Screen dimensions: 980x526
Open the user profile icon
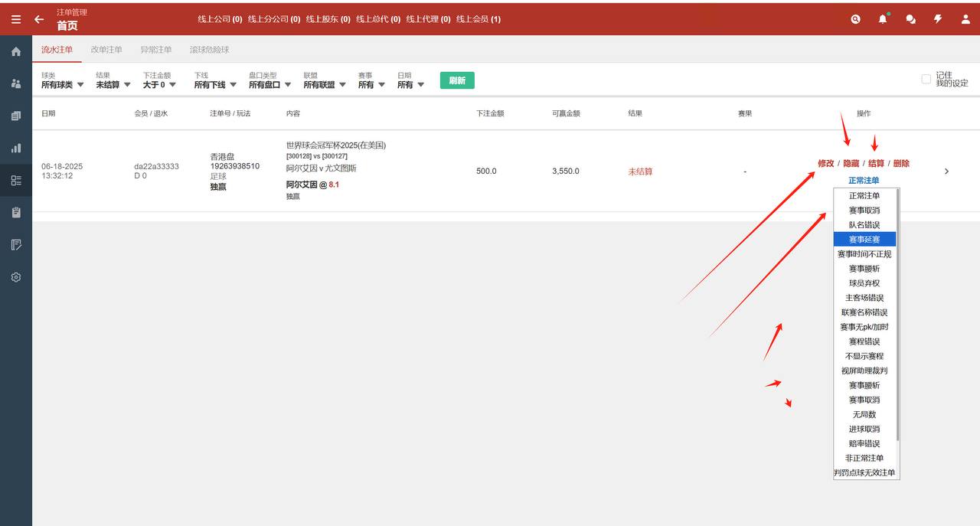965,19
